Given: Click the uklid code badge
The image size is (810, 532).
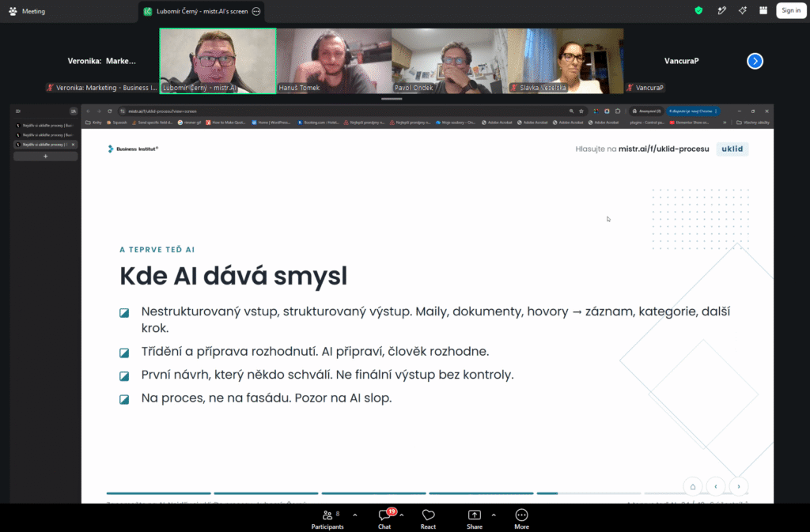Looking at the screenshot, I should point(732,149).
